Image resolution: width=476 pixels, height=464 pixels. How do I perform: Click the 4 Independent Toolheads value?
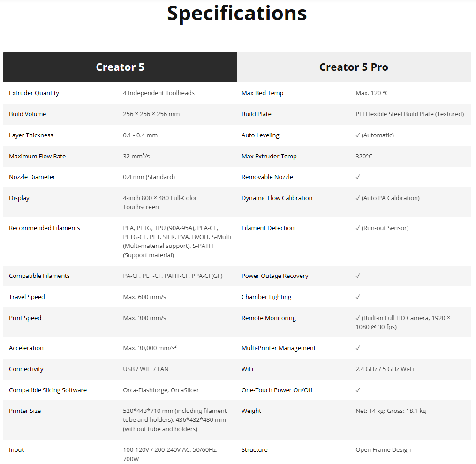click(159, 93)
